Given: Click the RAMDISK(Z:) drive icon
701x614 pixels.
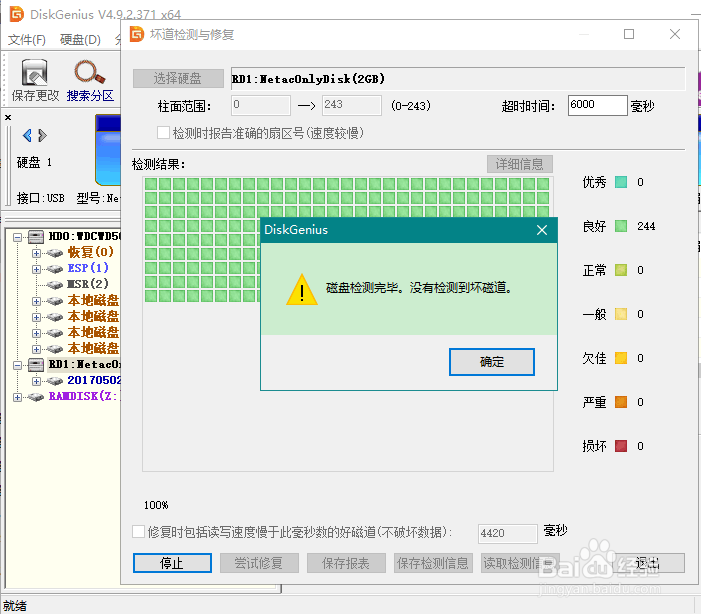Looking at the screenshot, I should pyautogui.click(x=36, y=397).
